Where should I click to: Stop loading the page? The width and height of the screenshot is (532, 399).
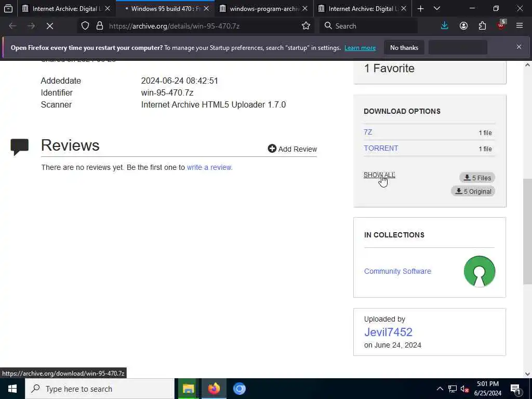click(x=50, y=26)
